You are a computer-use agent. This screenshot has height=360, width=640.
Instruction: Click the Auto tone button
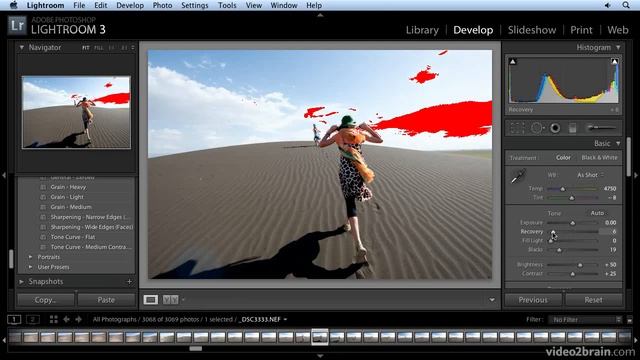[x=597, y=213]
